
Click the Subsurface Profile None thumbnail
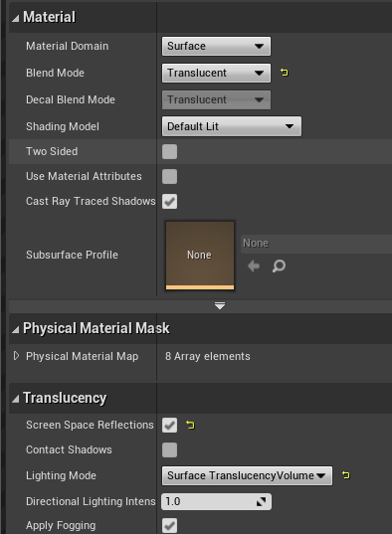click(x=200, y=256)
